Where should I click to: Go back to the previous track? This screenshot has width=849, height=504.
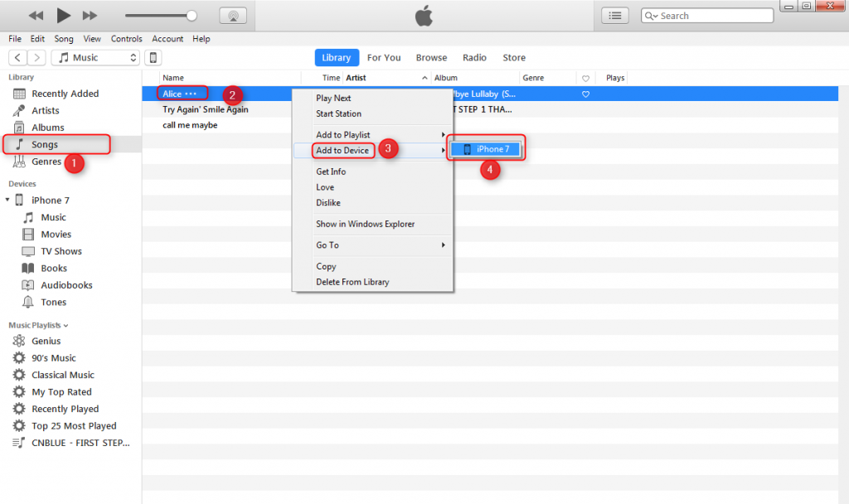36,16
